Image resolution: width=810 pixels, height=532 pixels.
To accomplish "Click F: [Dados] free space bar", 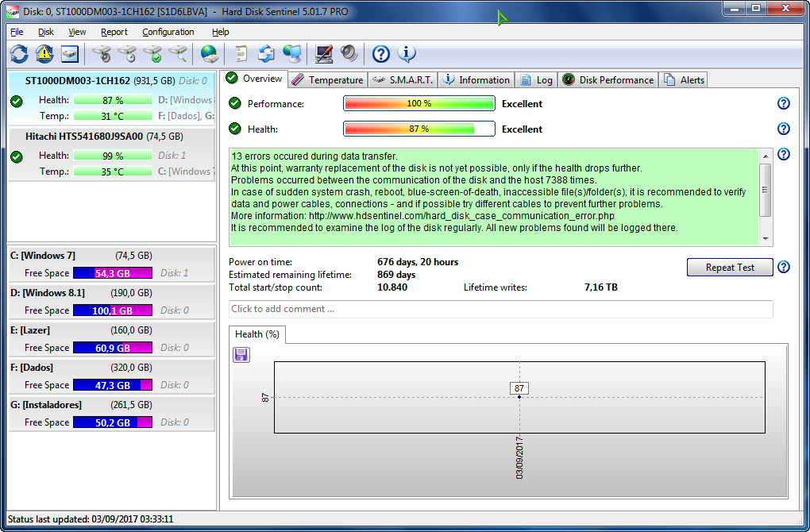I will (113, 385).
